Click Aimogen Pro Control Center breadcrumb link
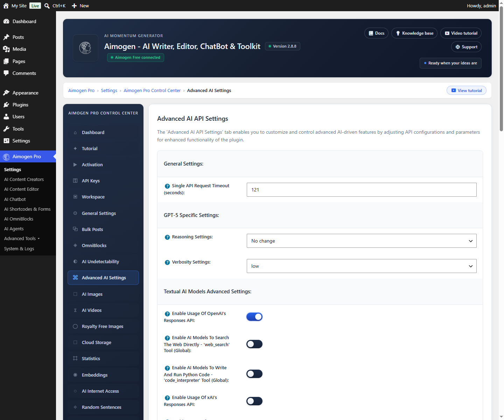Screen dimensions: 504x420 152,91
